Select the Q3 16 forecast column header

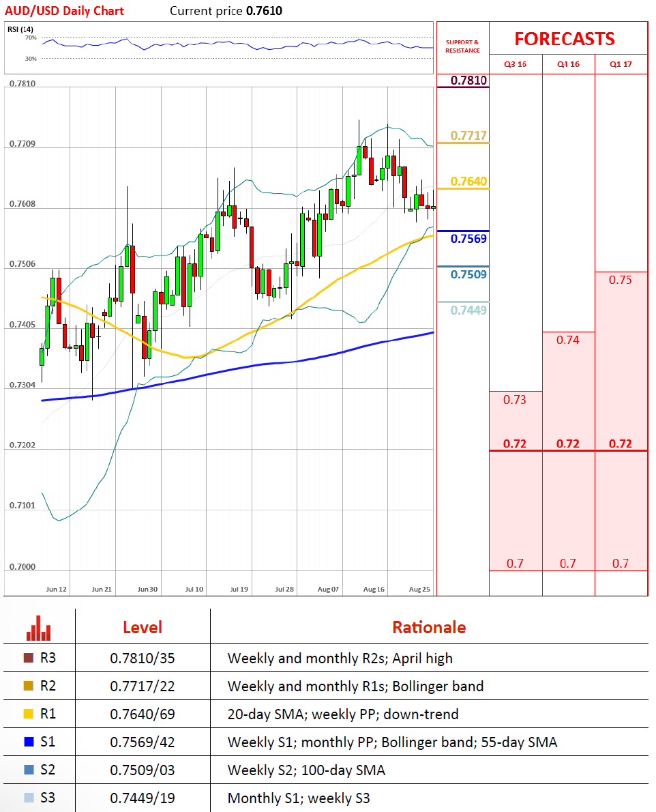point(516,64)
